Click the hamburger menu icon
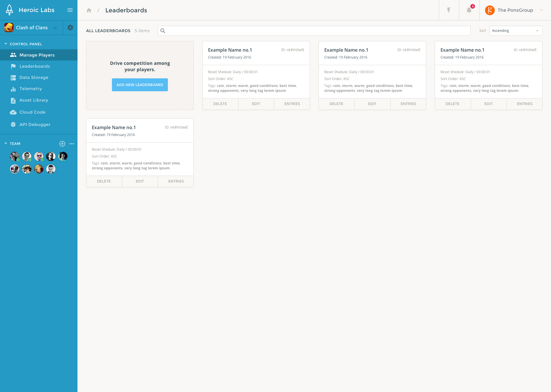Screen dimensions: 551x392 (x=70, y=10)
